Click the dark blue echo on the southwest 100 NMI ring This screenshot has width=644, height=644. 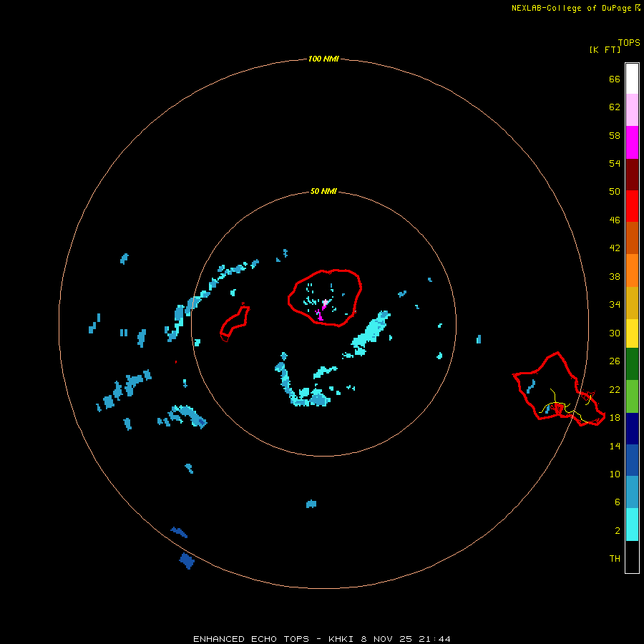(x=187, y=560)
